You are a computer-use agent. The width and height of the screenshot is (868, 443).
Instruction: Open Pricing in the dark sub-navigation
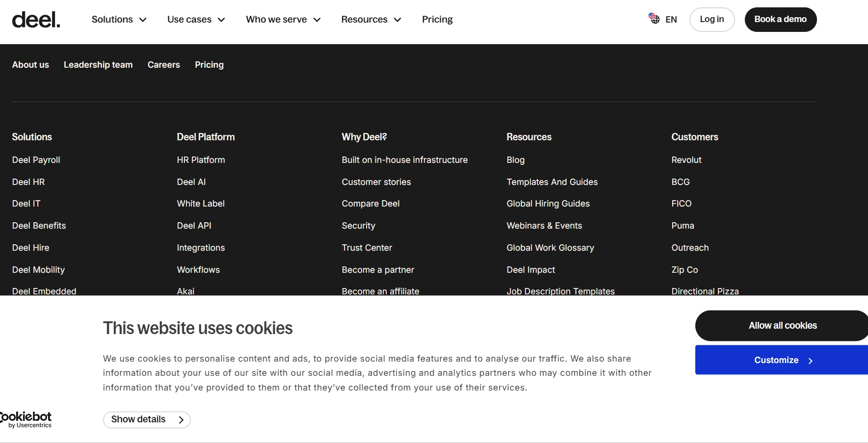point(209,65)
